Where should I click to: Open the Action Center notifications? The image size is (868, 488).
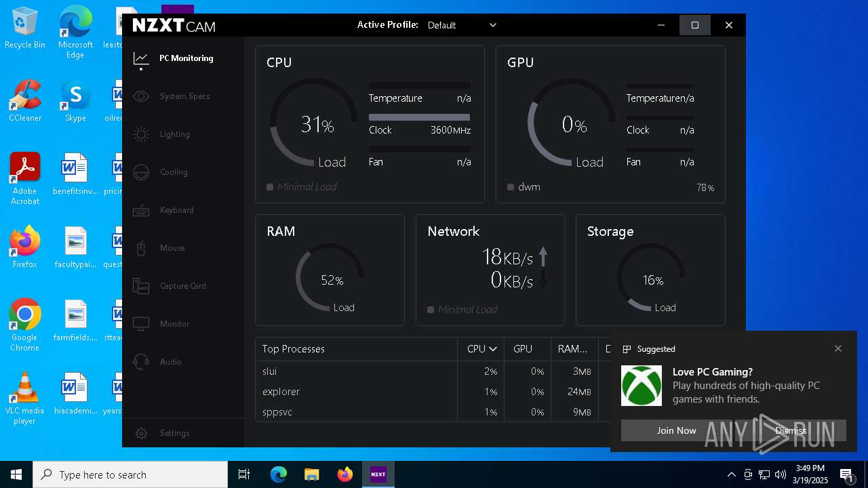coord(846,474)
